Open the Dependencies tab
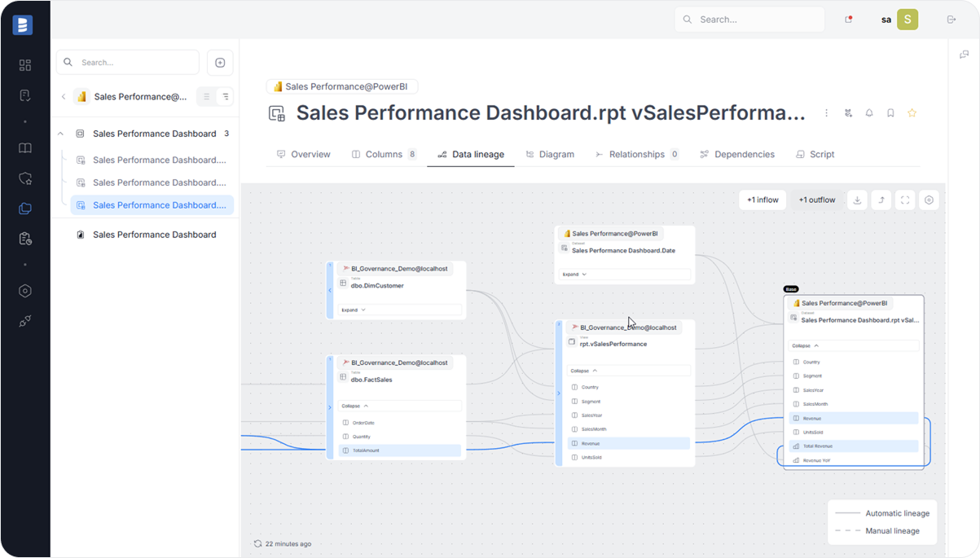Viewport: 980px width, 558px height. pos(737,154)
